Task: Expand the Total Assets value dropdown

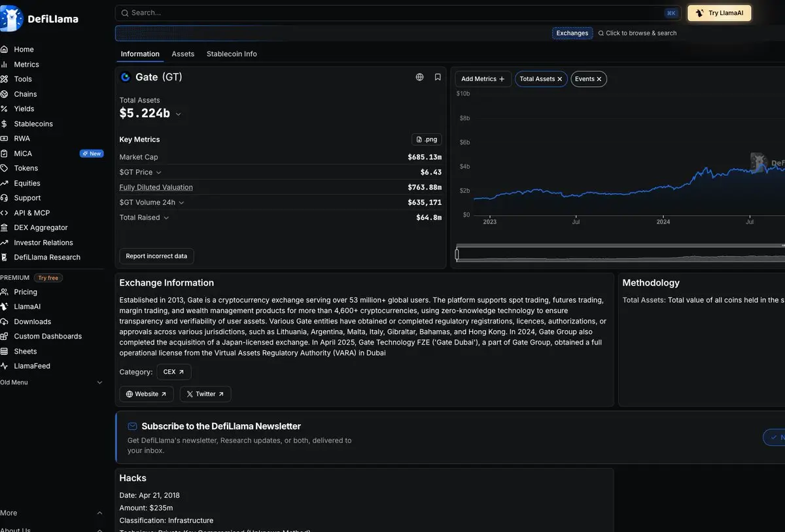Action: (179, 114)
